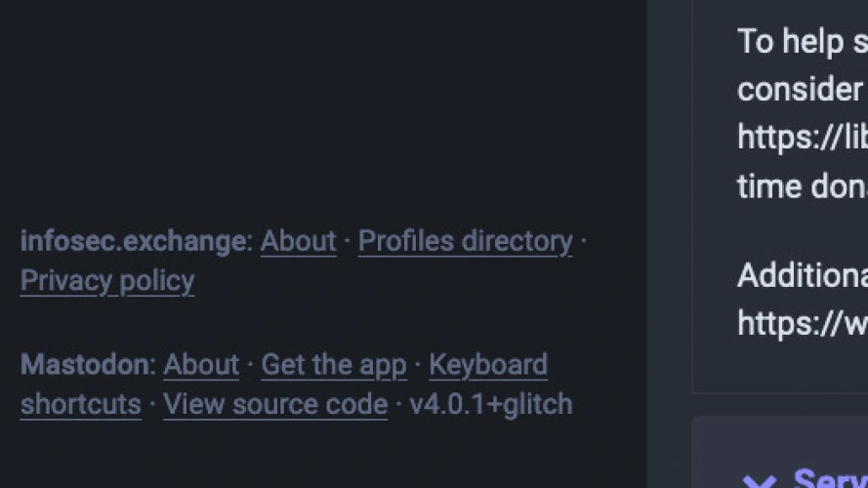The width and height of the screenshot is (868, 488).
Task: Click the bold Mastodon label
Action: coord(85,365)
